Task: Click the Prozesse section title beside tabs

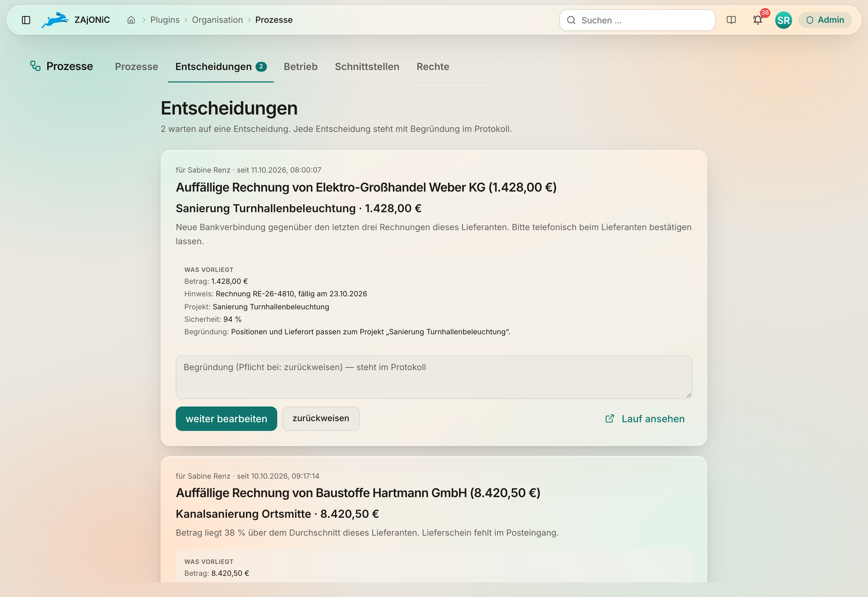Action: 69,66
